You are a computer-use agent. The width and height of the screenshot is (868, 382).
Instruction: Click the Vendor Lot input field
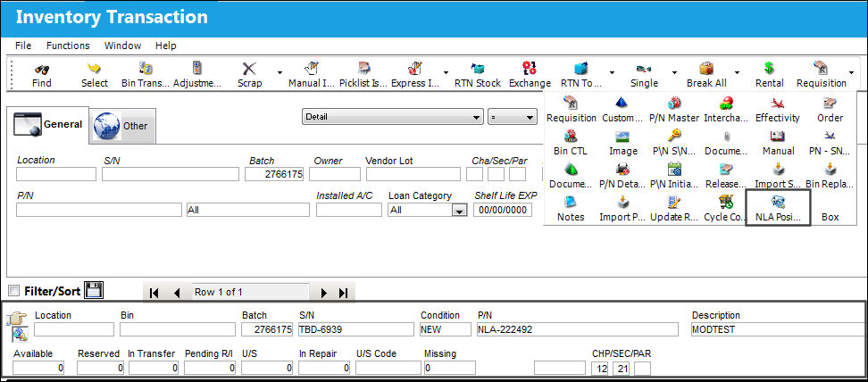coord(413,174)
